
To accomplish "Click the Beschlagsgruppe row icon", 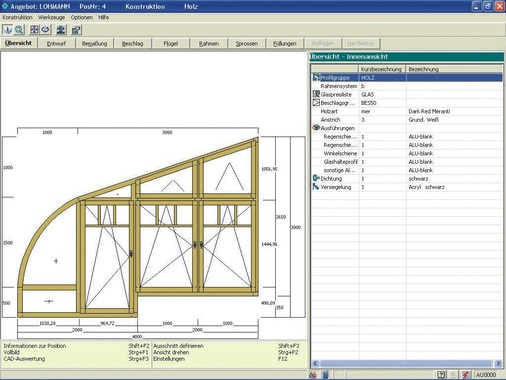I will click(x=316, y=103).
